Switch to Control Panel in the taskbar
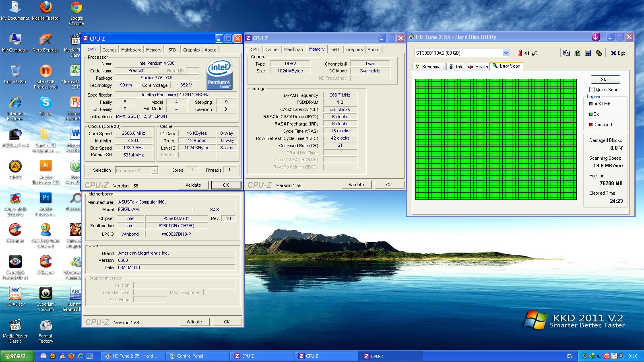Viewport: 644px width, 362px height. (x=186, y=356)
